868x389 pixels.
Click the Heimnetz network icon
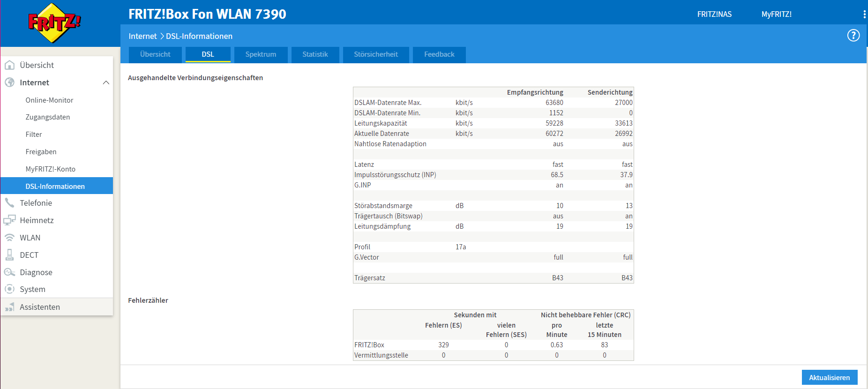9,220
